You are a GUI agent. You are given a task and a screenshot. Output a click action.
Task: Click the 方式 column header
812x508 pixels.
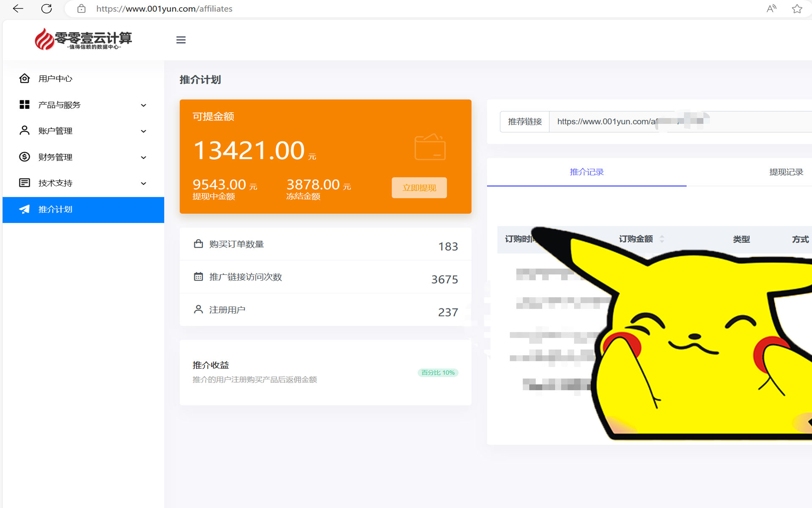click(800, 239)
